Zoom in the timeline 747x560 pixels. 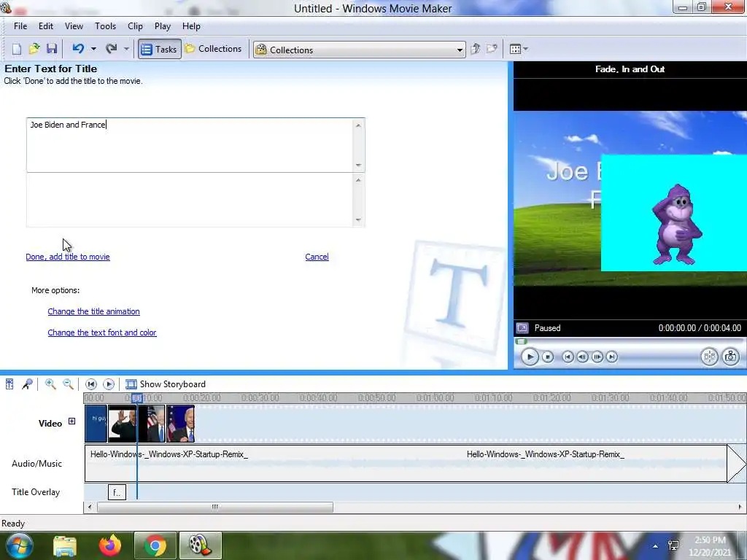(x=50, y=384)
